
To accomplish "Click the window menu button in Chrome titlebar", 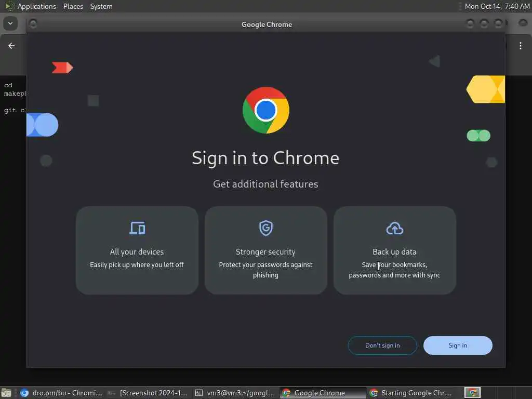I will click(x=33, y=24).
